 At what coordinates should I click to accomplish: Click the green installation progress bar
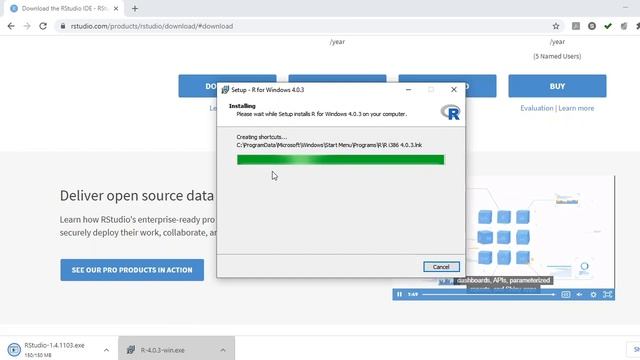pyautogui.click(x=340, y=160)
